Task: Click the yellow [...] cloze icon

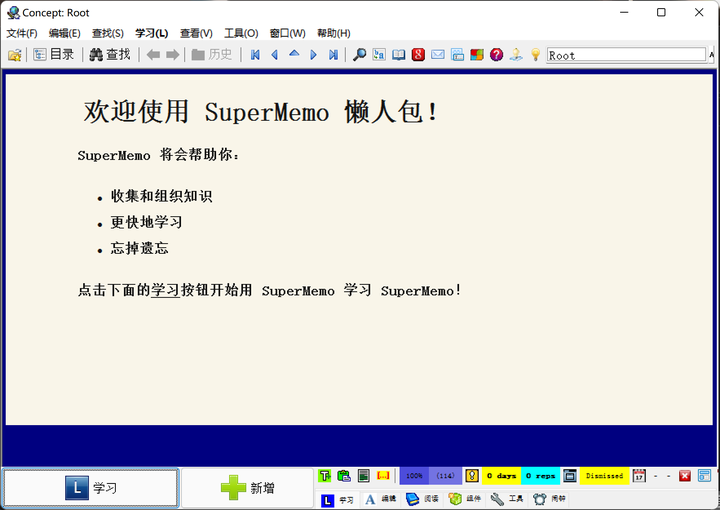Action: tap(383, 476)
